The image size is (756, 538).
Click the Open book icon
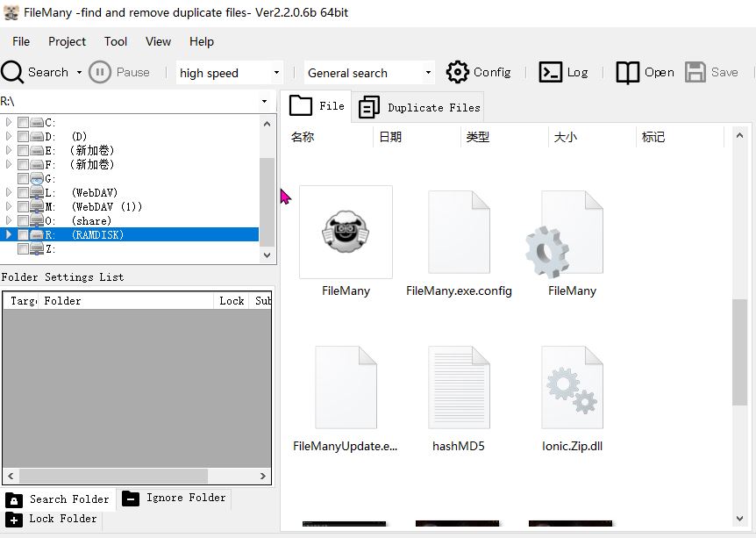[x=628, y=72]
